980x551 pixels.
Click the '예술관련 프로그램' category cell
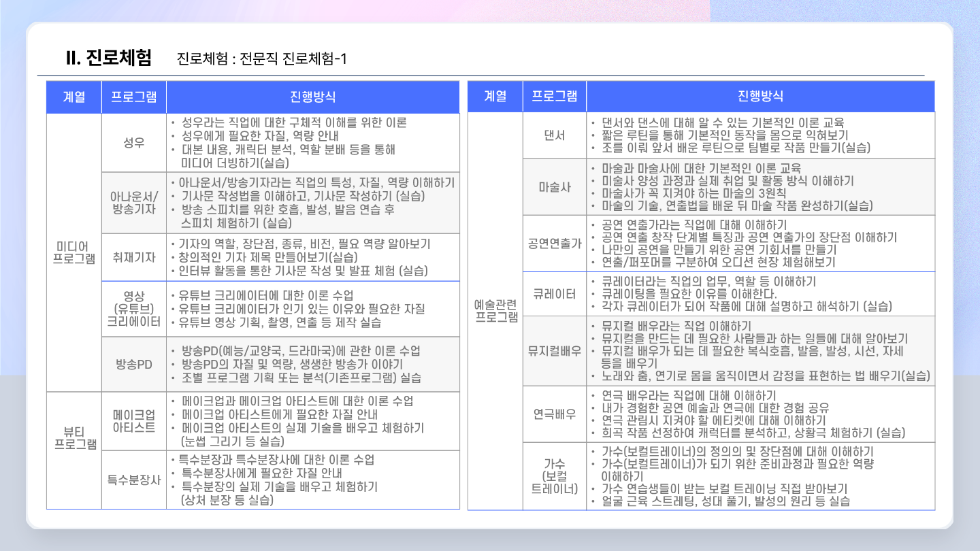[x=495, y=310]
